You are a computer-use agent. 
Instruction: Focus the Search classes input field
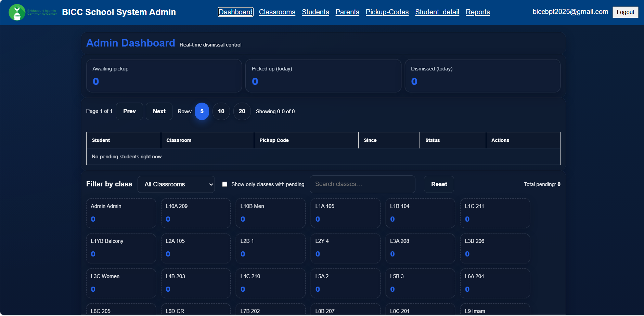pyautogui.click(x=362, y=184)
